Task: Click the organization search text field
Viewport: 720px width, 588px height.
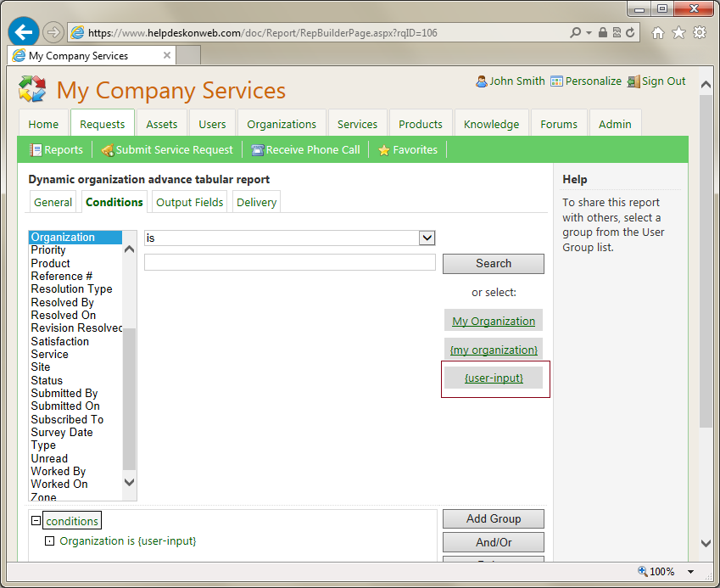Action: [x=289, y=263]
